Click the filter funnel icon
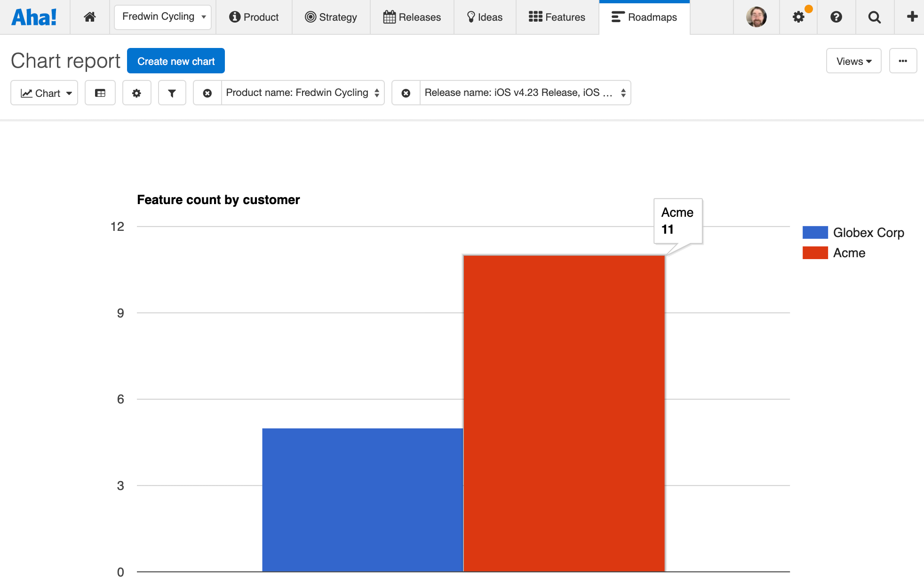Viewport: 924px width, 584px height. (x=172, y=93)
